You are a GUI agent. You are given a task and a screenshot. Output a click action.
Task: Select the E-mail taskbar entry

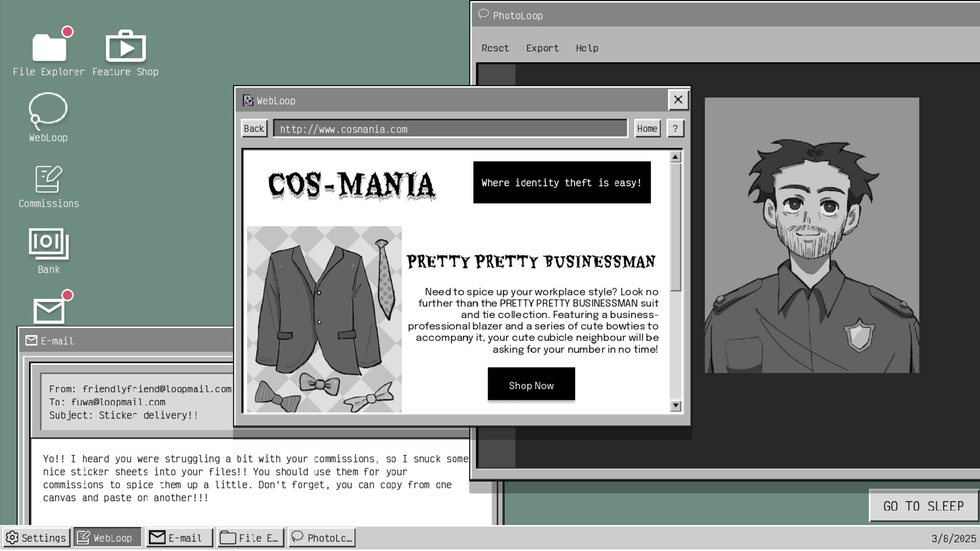179,537
